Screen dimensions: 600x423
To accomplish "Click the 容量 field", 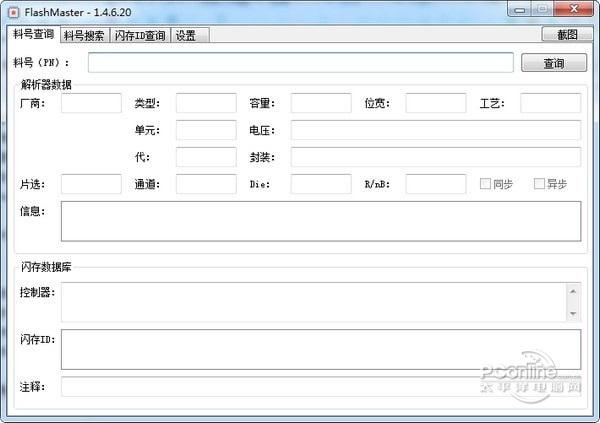I will click(x=321, y=103).
